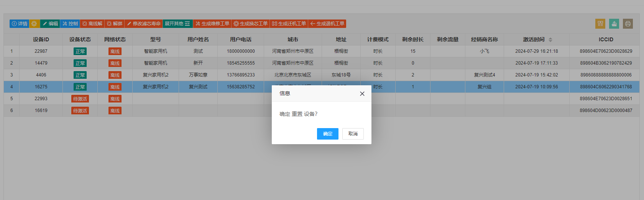This screenshot has height=200, width=644.
Task: Select device ID 22987 cell
Action: coord(41,51)
